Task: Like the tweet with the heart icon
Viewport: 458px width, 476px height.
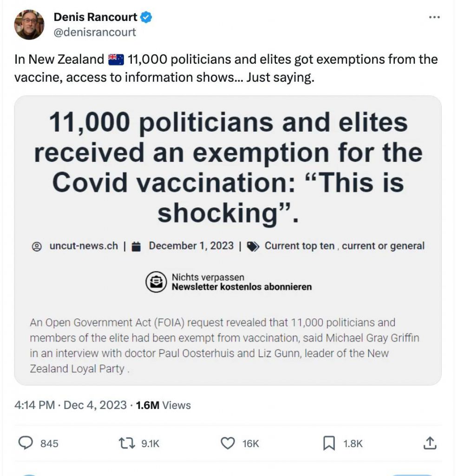Action: 228,443
